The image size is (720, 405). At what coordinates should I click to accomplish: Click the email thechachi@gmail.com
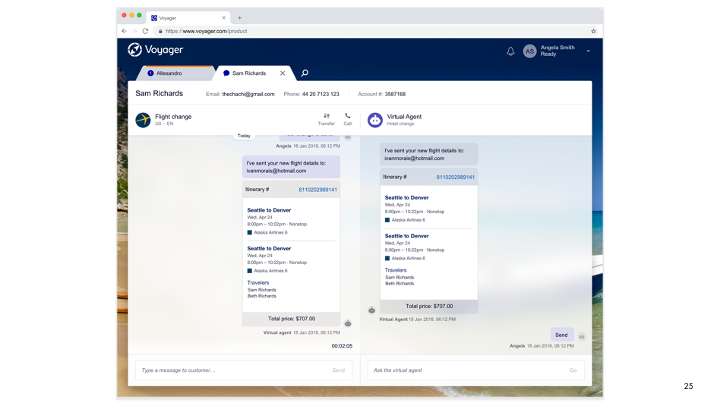pos(248,94)
